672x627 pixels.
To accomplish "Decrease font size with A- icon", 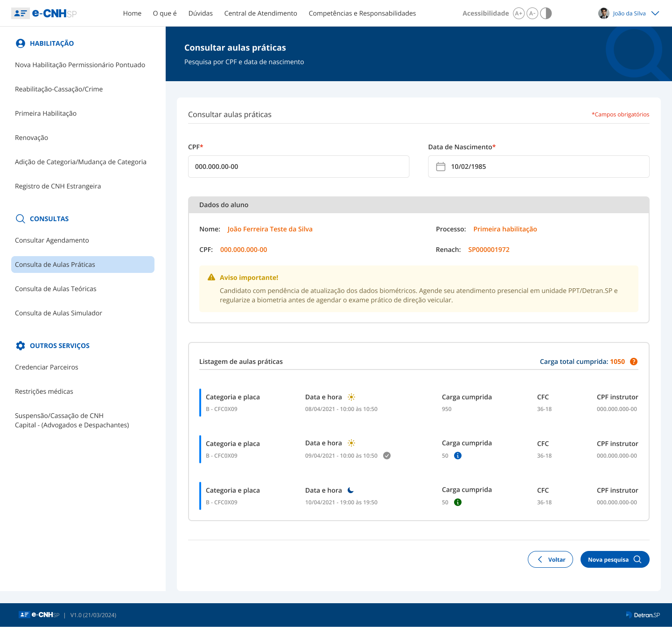I will point(532,14).
